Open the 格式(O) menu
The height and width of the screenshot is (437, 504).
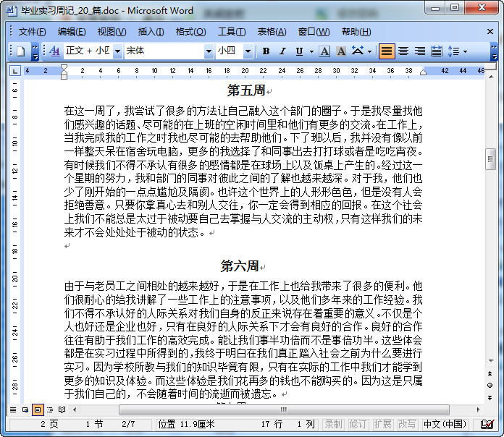click(x=190, y=31)
